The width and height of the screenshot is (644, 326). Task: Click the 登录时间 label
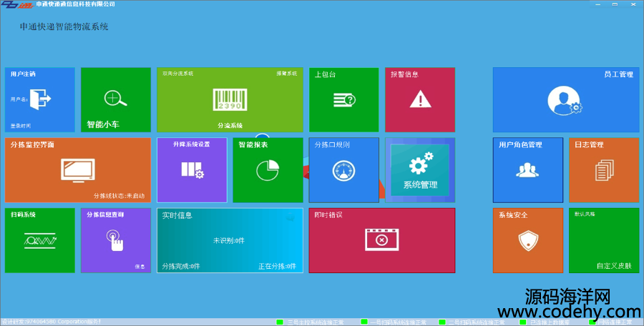tap(21, 126)
